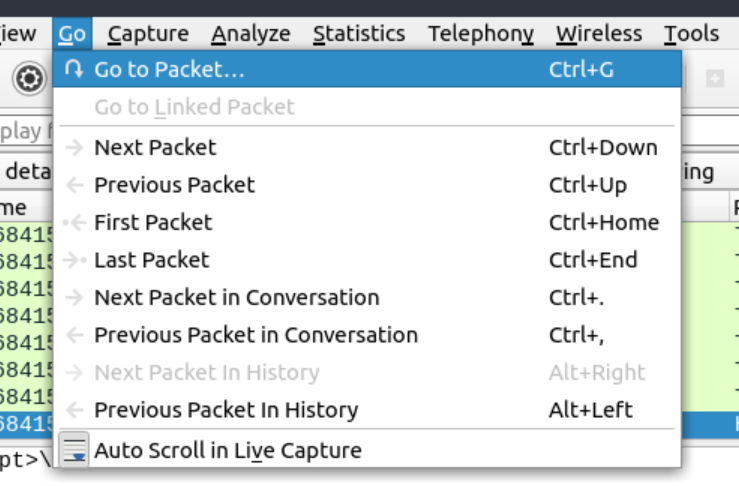Viewport: 739px width, 486px height.
Task: Click the Previous Packet left-arrow icon
Action: (74, 185)
